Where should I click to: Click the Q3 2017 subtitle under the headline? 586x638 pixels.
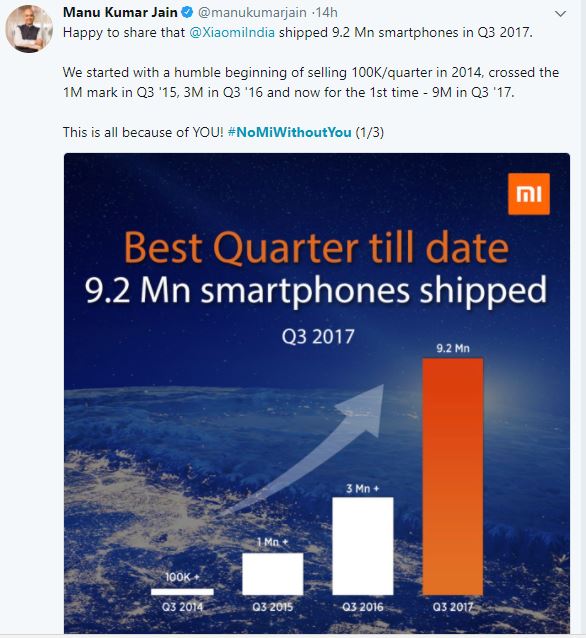(x=318, y=337)
